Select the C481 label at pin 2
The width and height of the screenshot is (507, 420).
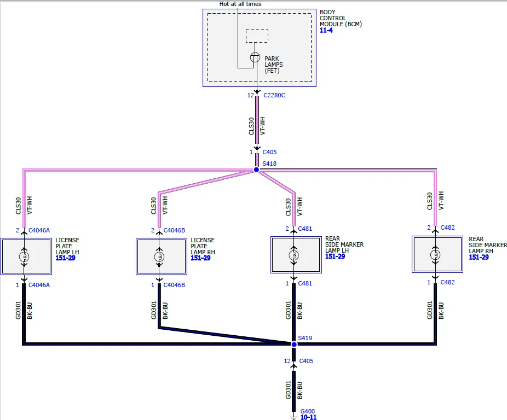pyautogui.click(x=305, y=229)
